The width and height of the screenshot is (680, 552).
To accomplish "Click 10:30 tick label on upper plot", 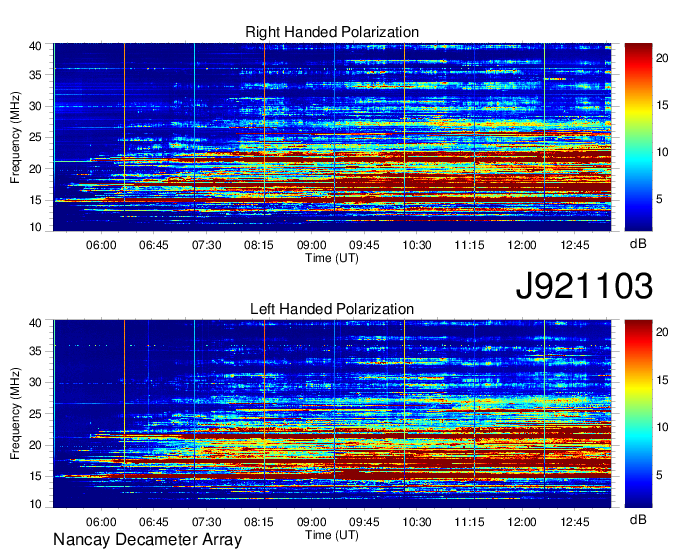I will coord(417,245).
